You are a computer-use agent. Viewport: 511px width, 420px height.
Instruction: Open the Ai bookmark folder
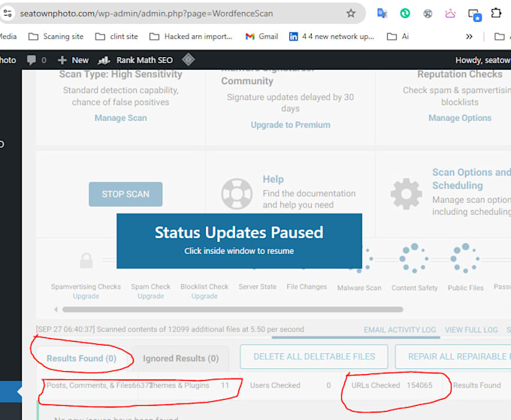click(x=398, y=37)
